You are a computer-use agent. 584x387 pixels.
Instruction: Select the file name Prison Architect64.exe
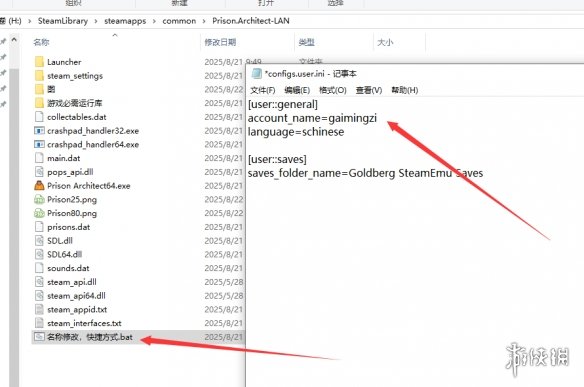click(x=89, y=185)
